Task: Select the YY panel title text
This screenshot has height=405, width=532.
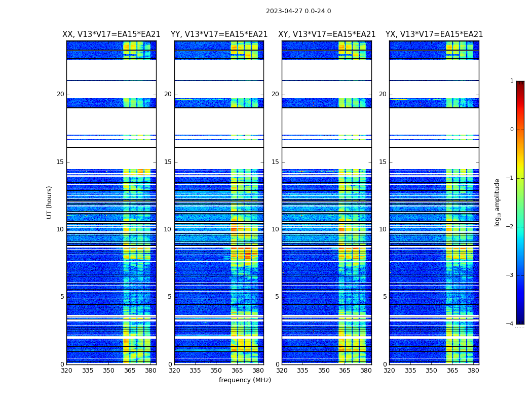Action: pyautogui.click(x=219, y=34)
